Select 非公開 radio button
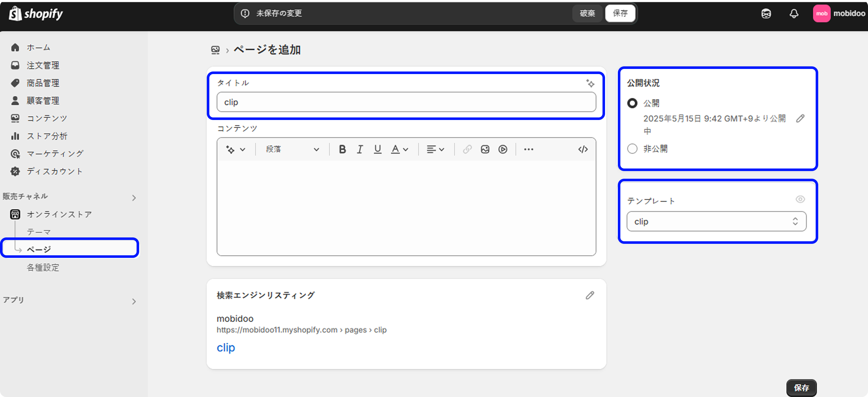Viewport: 868px width, 397px height. [632, 149]
